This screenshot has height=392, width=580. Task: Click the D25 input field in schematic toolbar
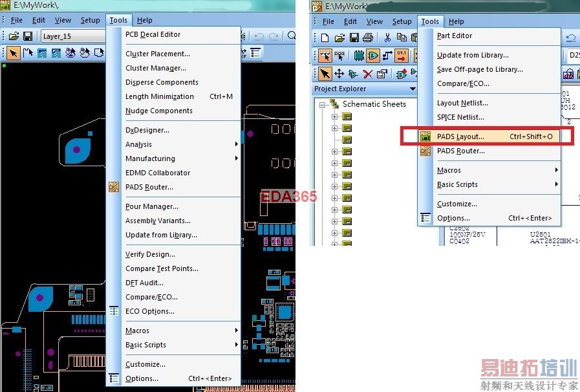pyautogui.click(x=573, y=56)
